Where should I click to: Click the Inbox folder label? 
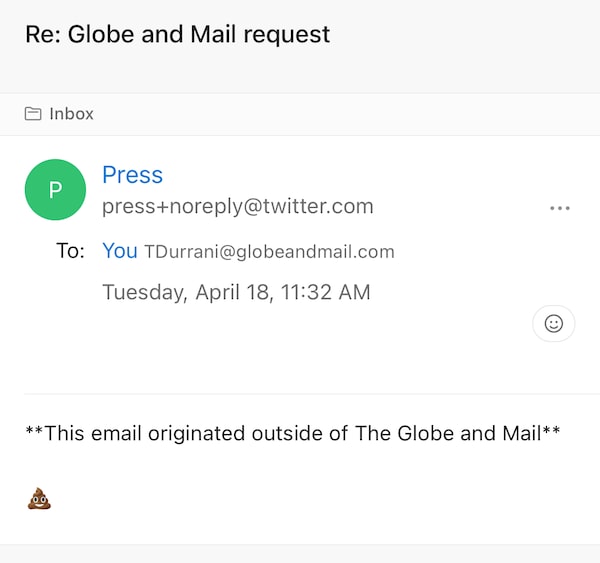pos(71,114)
